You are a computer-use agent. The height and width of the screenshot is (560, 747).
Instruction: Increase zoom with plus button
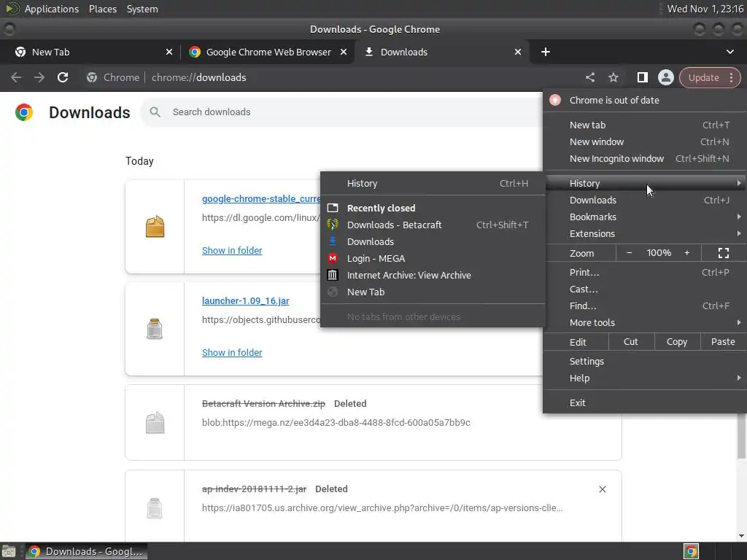pyautogui.click(x=687, y=253)
